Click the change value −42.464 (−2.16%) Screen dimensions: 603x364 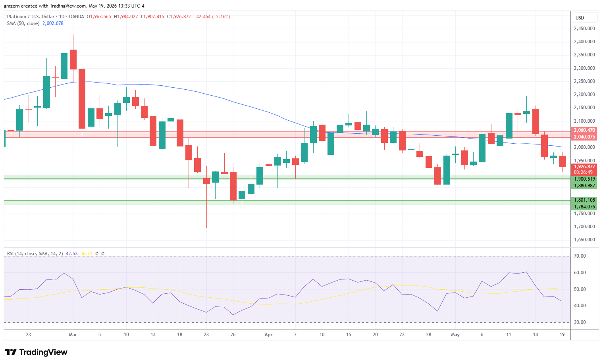[212, 17]
